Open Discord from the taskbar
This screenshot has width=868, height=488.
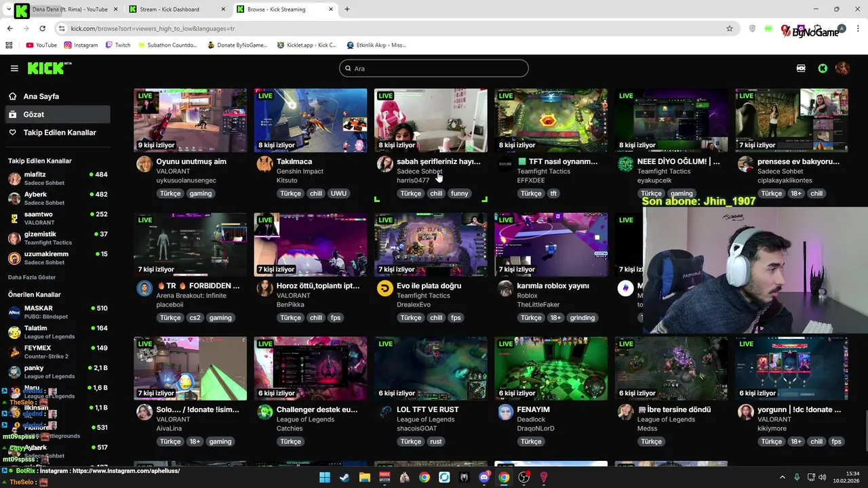pyautogui.click(x=484, y=477)
